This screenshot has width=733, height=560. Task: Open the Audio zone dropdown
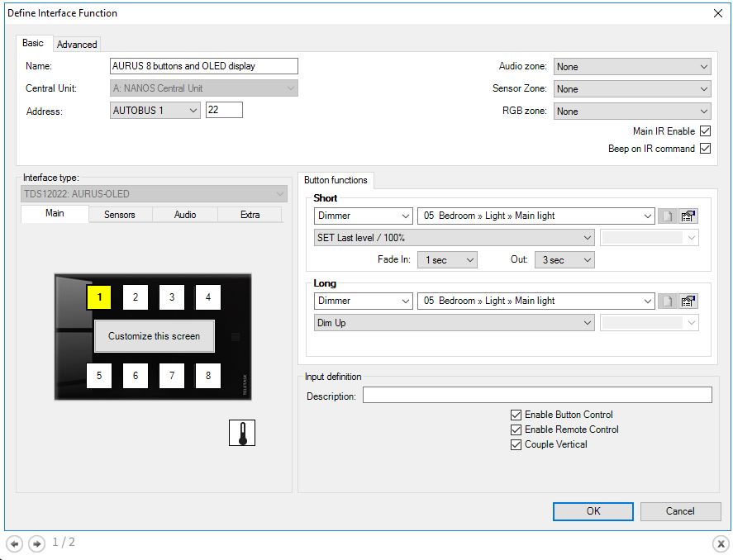tap(632, 67)
